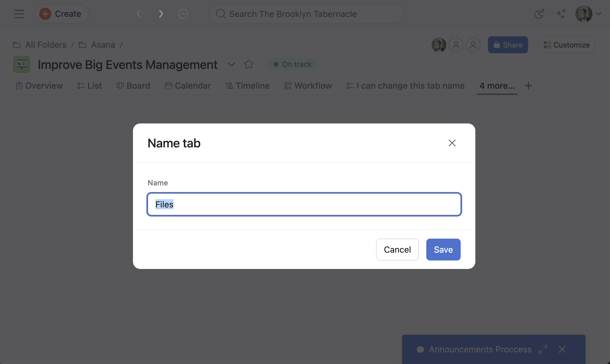Go back with the left arrow
The width and height of the screenshot is (610, 364).
coord(139,14)
